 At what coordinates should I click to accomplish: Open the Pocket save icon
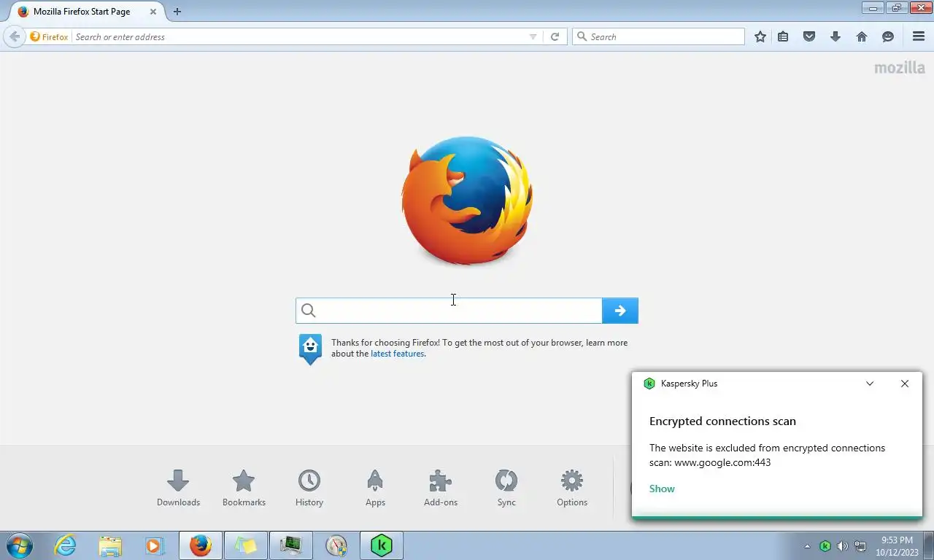(809, 36)
